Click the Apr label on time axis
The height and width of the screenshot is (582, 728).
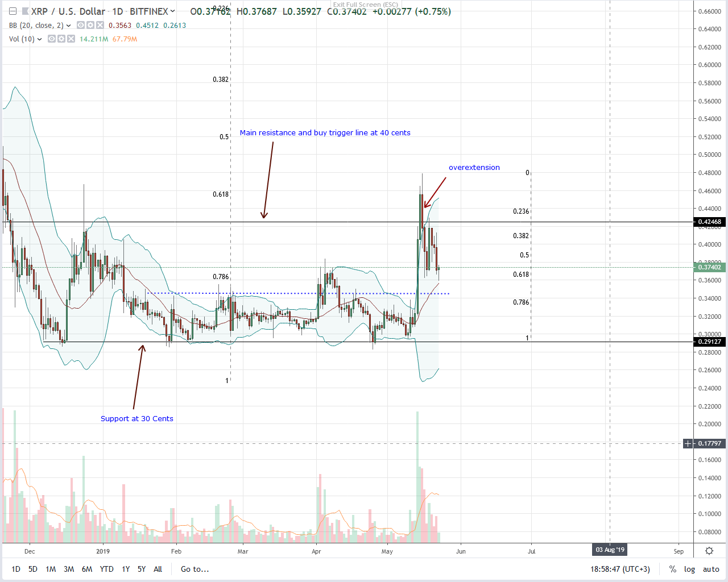point(316,551)
